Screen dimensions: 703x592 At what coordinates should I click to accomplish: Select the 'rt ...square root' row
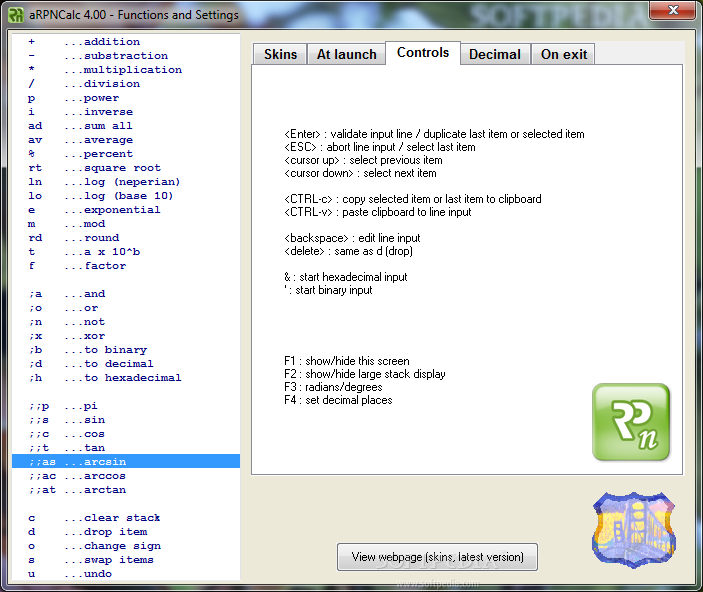tap(126, 168)
